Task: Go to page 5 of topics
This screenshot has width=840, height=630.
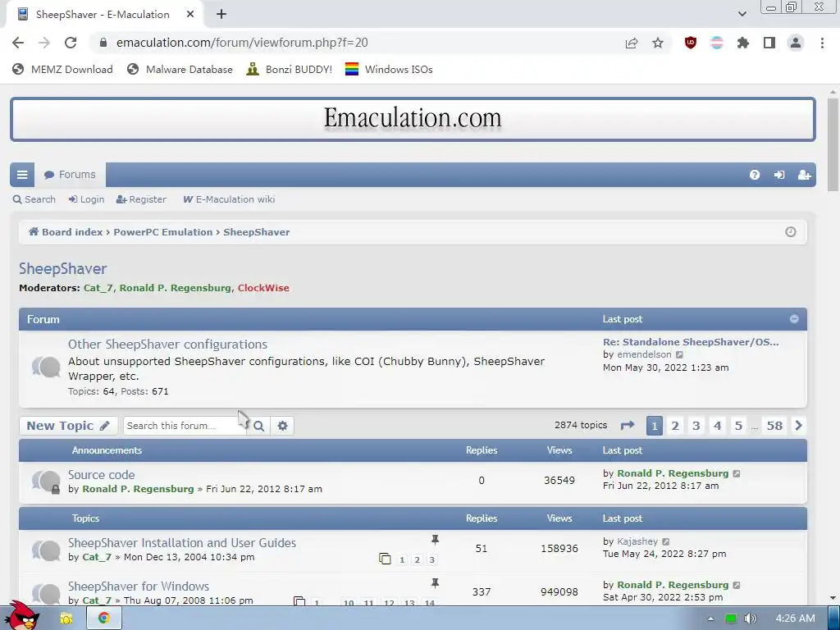Action: point(738,426)
